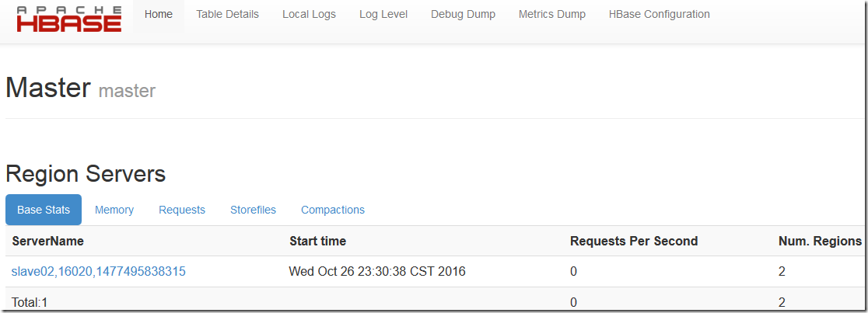Open the Metrics Dump page
Screen dimensions: 868x313
(552, 15)
